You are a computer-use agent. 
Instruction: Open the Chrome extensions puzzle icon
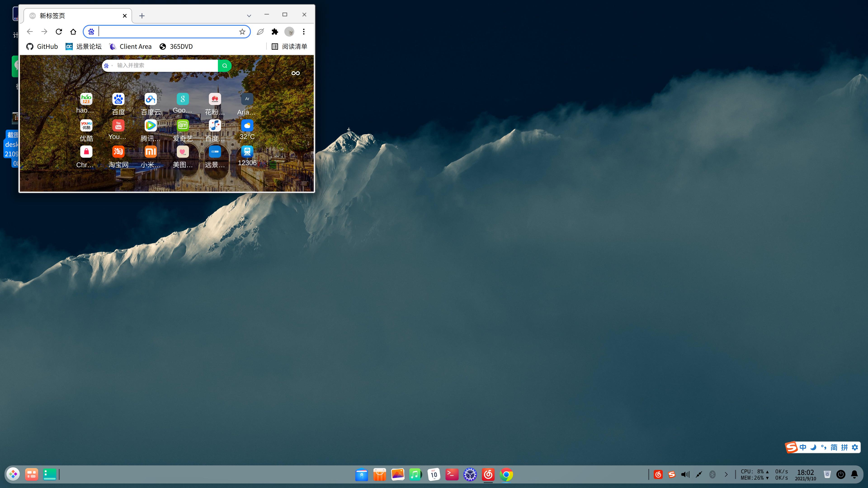(x=275, y=32)
